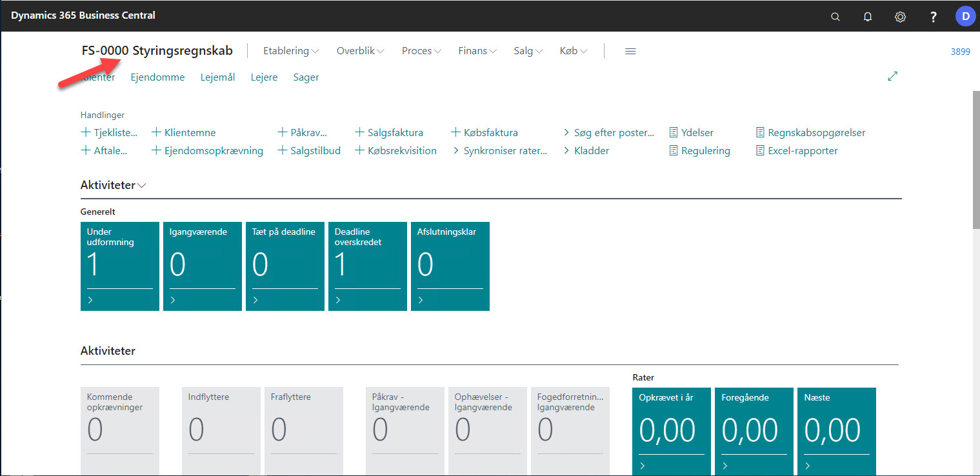Open the Proces dropdown menu
The image size is (980, 476).
click(421, 51)
